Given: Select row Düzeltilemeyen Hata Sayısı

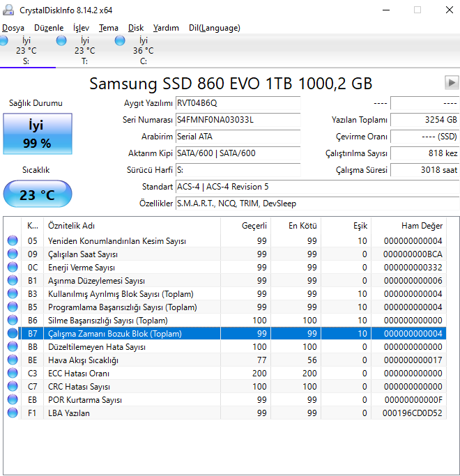Looking at the screenshot, I should [233, 346].
